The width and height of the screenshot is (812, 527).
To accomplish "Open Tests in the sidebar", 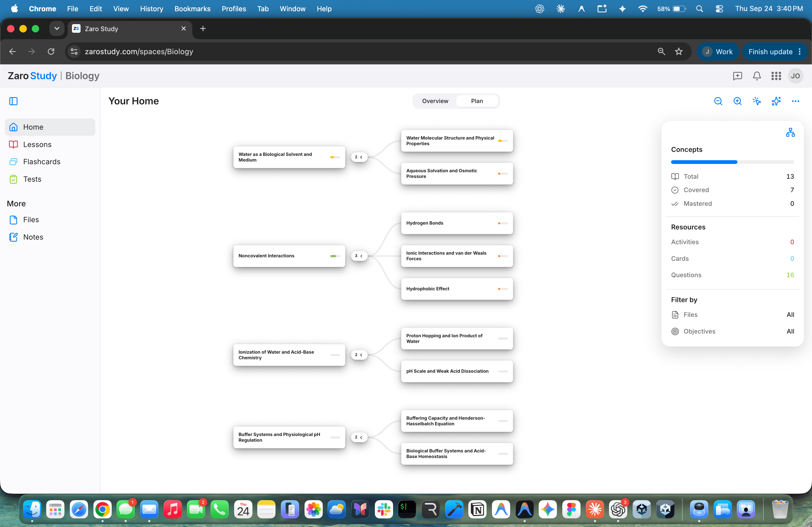I will 50,179.
